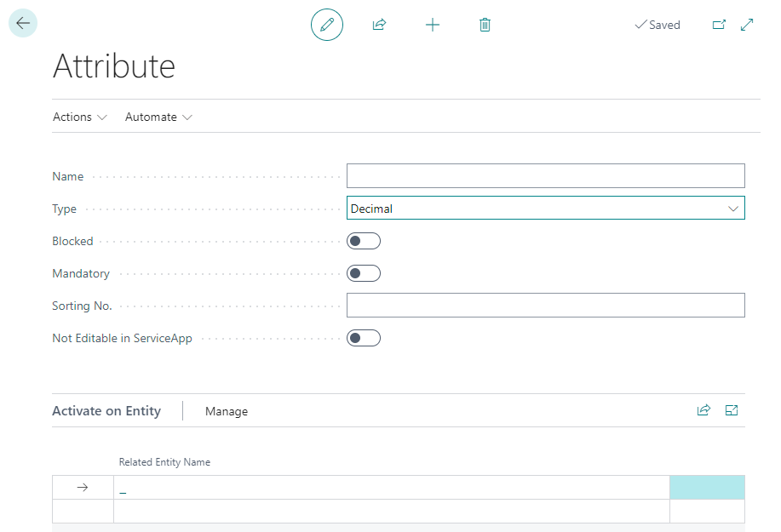Click the plus icon to create new
Viewport: 781px width, 532px height.
433,25
